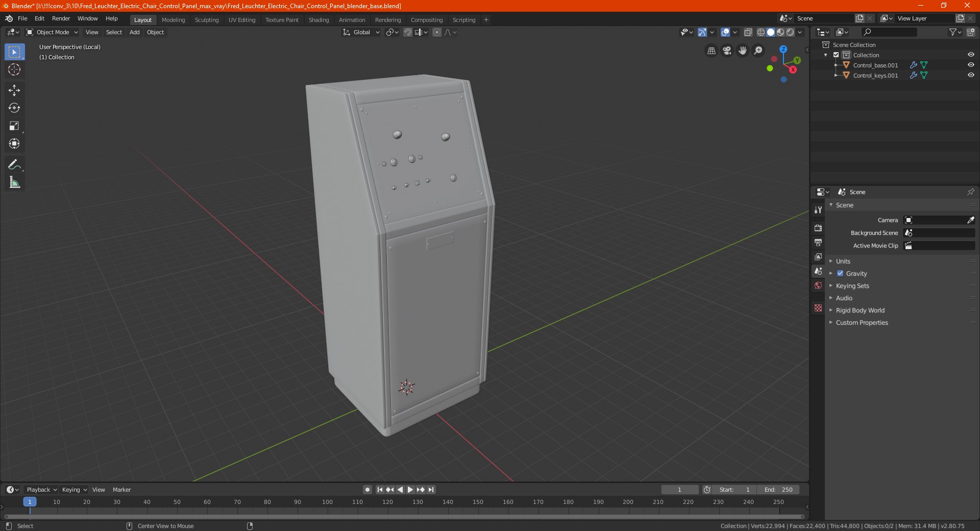Select the Move tool in toolbar
Viewport: 980px width, 531px height.
pyautogui.click(x=14, y=90)
